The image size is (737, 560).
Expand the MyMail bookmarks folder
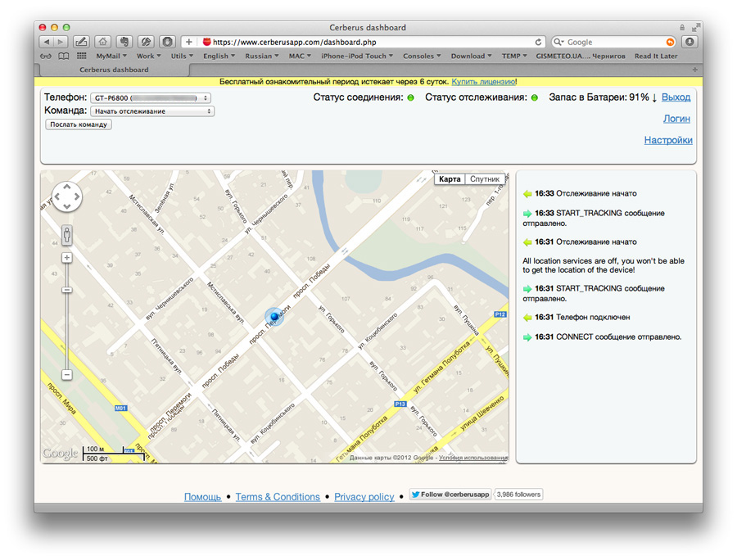coord(111,56)
